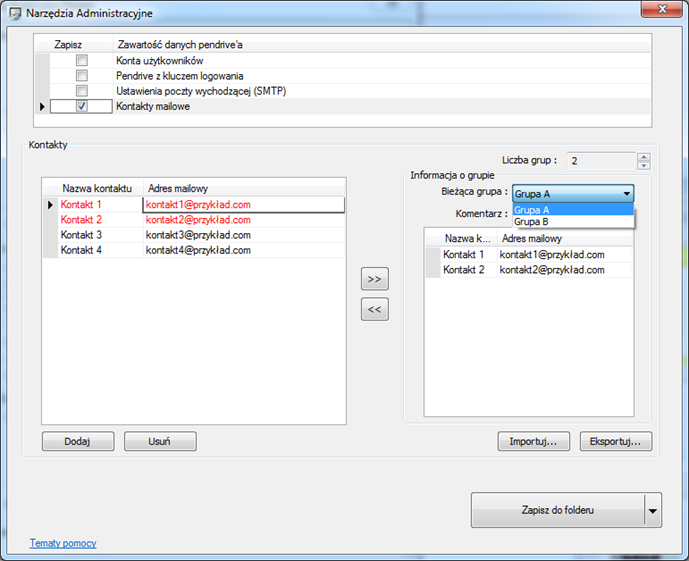Open the Tematy pomocy link

[63, 543]
